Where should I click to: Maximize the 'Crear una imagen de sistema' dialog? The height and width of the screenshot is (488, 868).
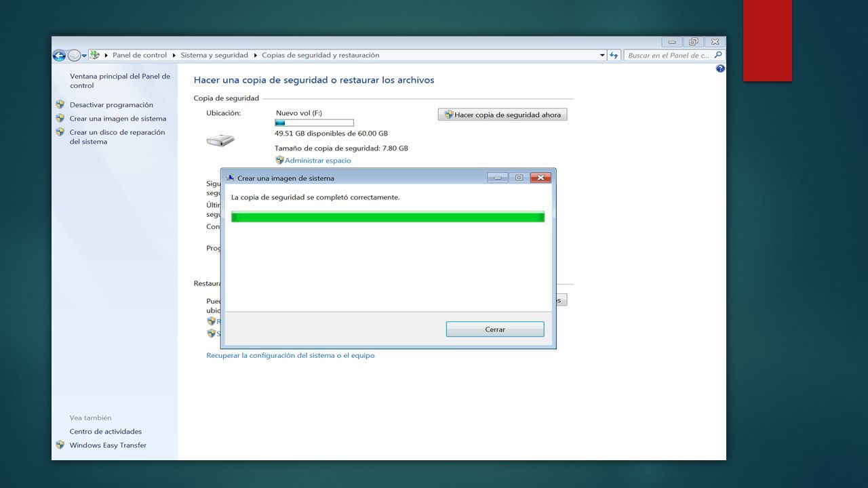[519, 178]
